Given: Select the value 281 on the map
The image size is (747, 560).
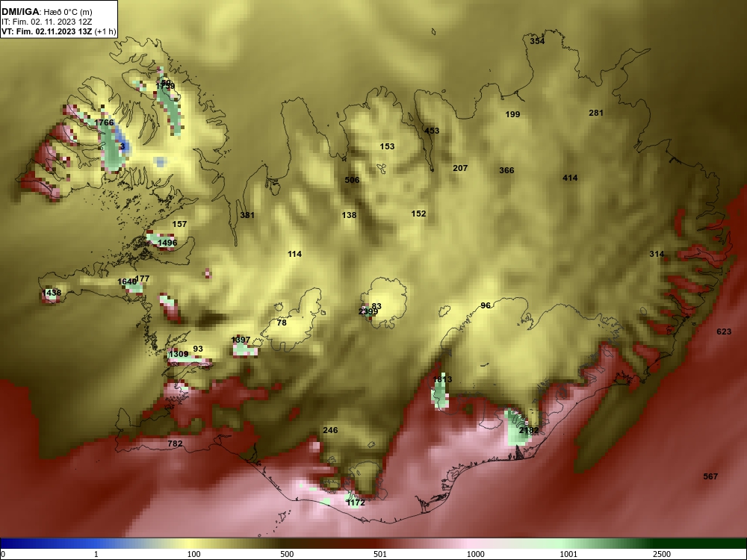Looking at the screenshot, I should pyautogui.click(x=596, y=113).
